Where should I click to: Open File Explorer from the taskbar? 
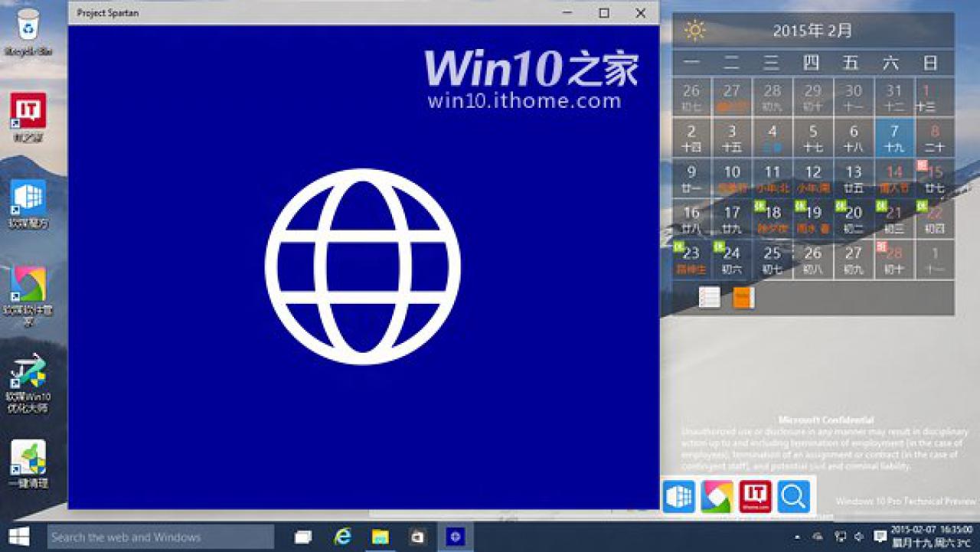point(381,537)
